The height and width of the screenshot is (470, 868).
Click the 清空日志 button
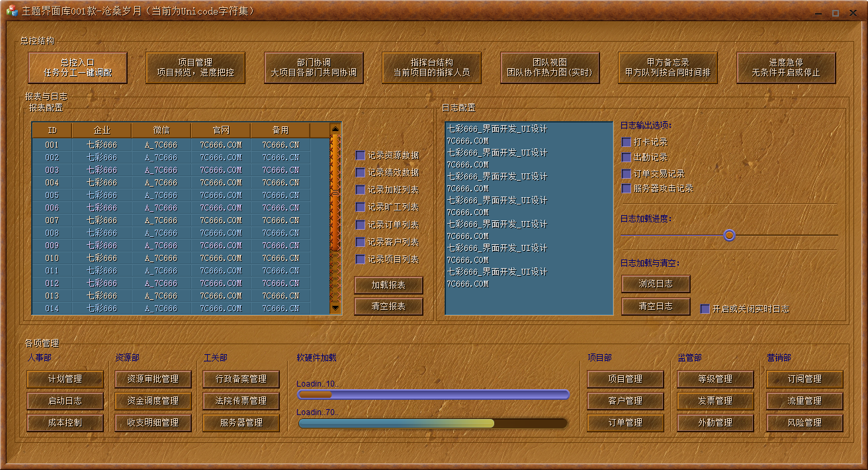pos(656,306)
